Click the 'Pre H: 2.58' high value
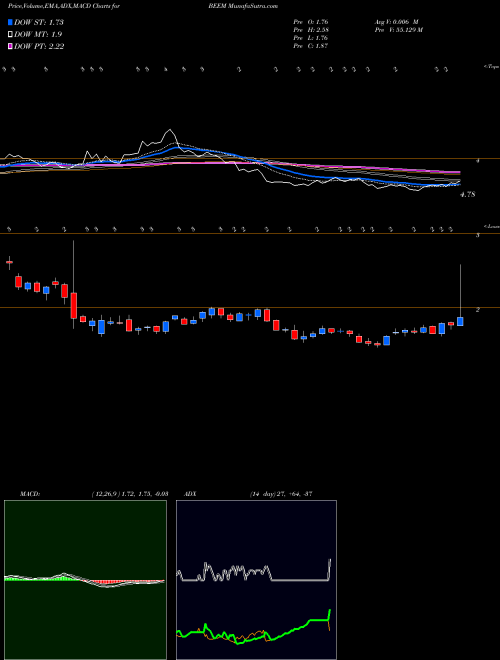 click(x=311, y=30)
